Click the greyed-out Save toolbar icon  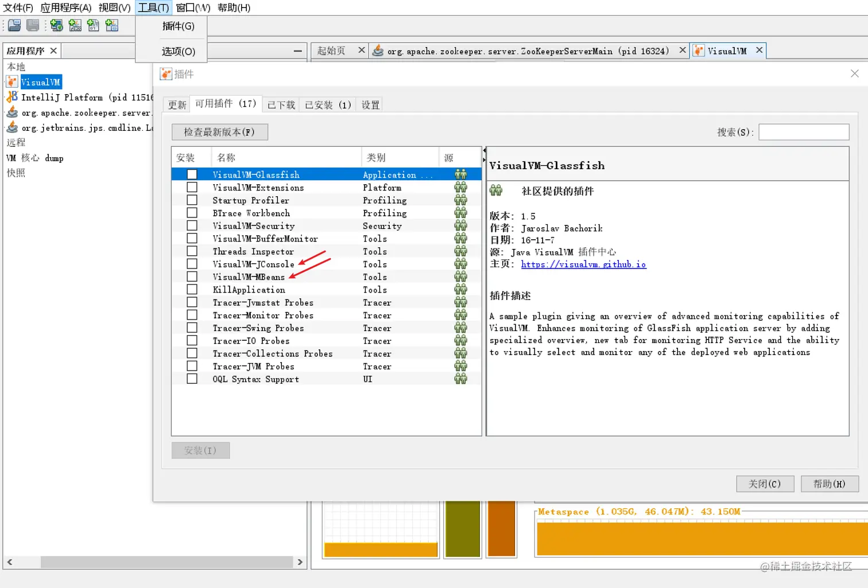point(33,25)
